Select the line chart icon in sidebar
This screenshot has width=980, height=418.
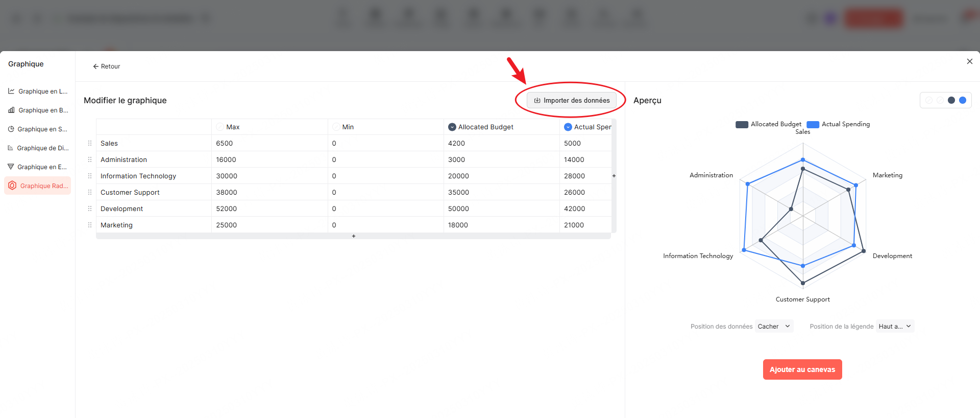click(11, 91)
